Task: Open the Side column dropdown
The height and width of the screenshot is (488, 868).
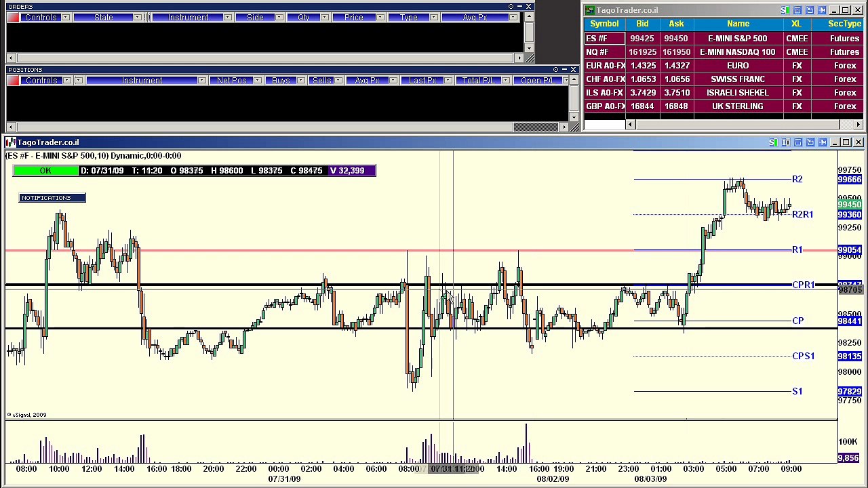Action: pyautogui.click(x=279, y=18)
